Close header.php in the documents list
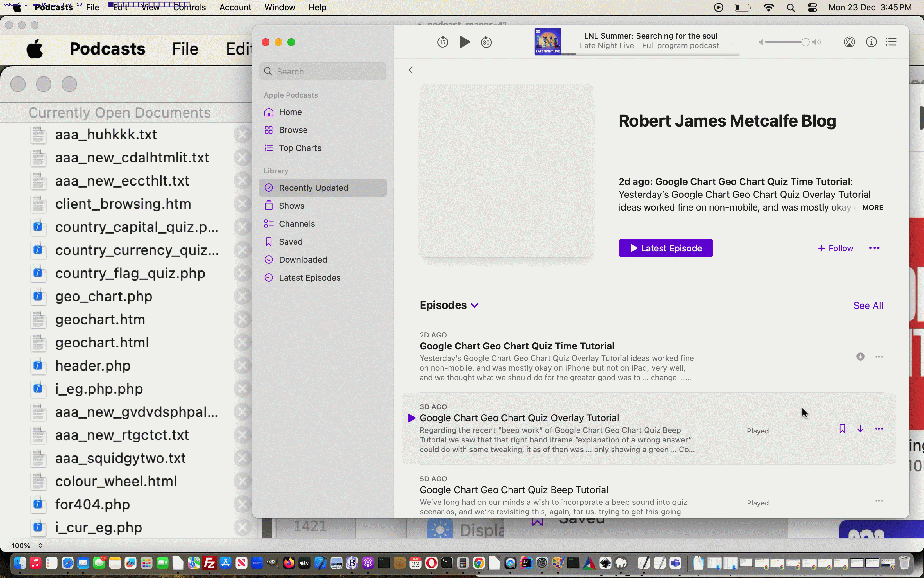 243,366
